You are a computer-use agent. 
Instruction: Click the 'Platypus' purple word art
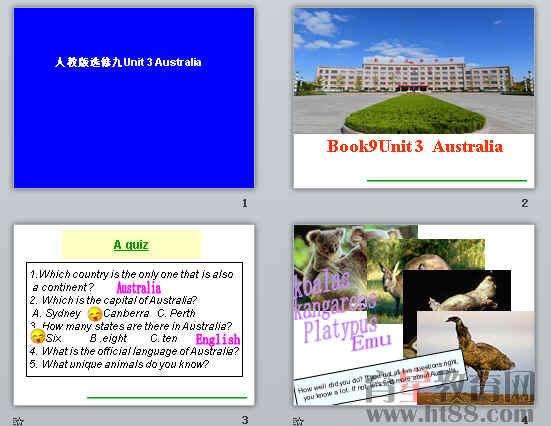click(x=340, y=329)
